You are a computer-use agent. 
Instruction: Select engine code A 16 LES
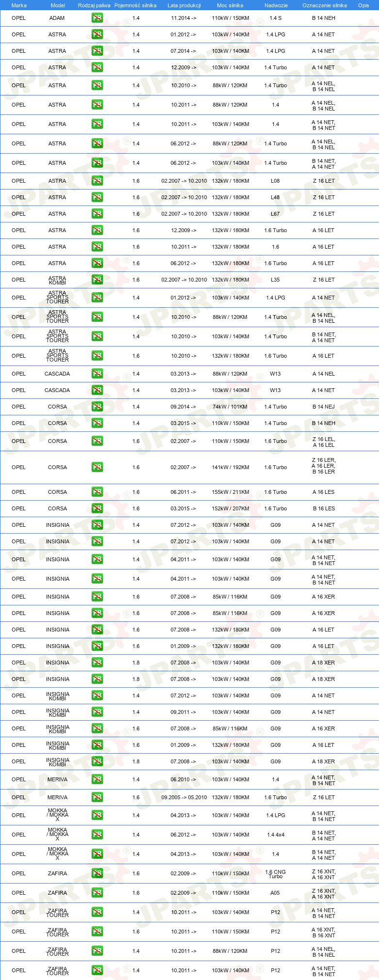pos(323,492)
